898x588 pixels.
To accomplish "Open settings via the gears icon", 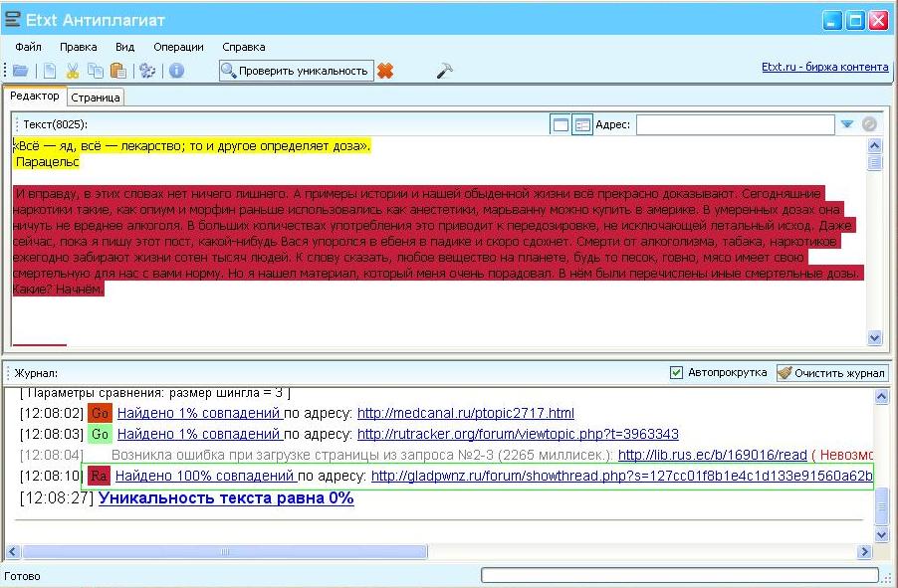I will pos(147,71).
